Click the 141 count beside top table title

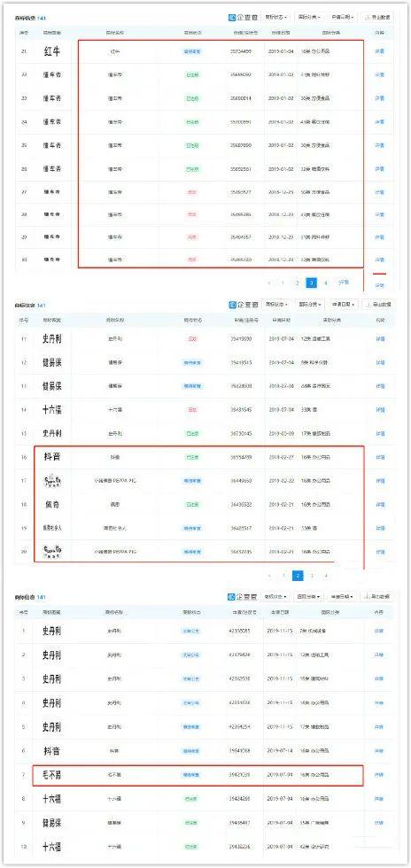click(42, 19)
